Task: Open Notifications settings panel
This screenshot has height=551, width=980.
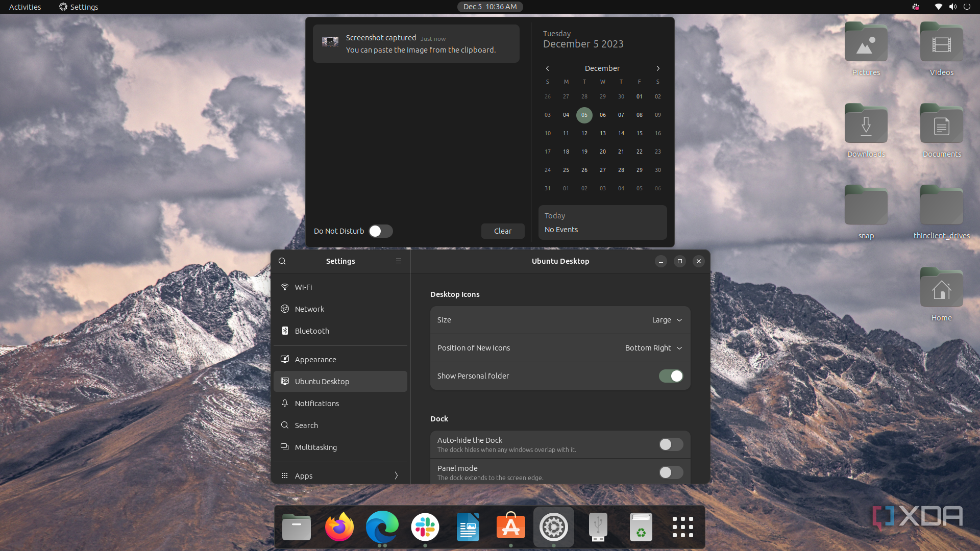Action: (340, 404)
